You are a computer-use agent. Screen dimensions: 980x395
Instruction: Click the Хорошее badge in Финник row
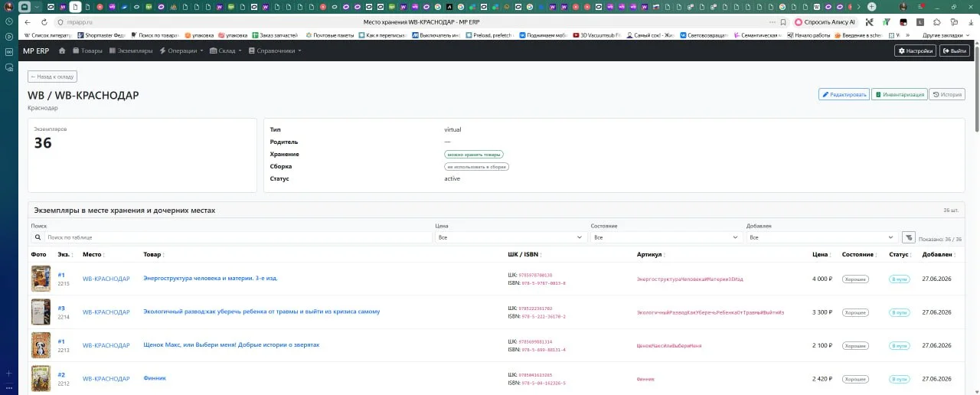click(855, 379)
